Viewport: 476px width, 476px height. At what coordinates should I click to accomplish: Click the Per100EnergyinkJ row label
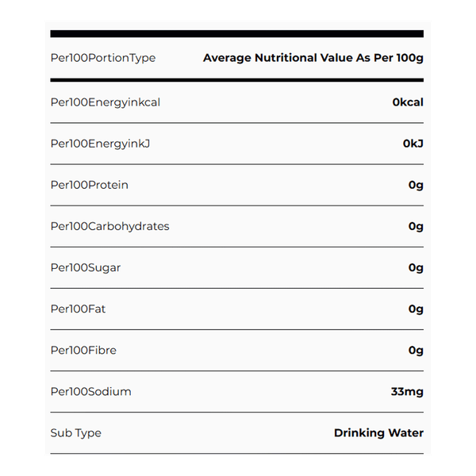pos(99,144)
